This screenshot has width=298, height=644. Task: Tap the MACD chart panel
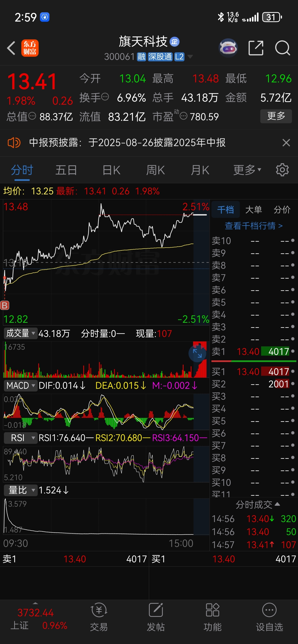coord(106,412)
